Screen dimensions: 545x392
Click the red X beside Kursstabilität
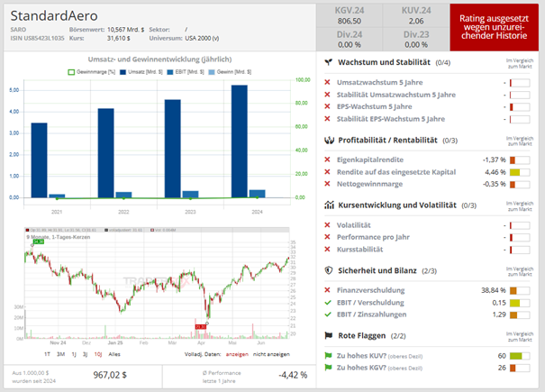(x=327, y=250)
